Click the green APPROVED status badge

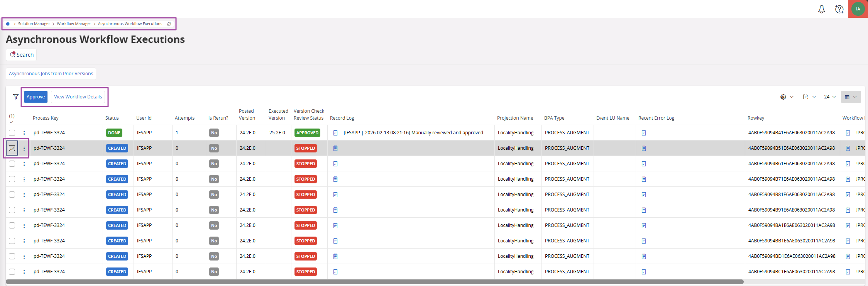[307, 133]
